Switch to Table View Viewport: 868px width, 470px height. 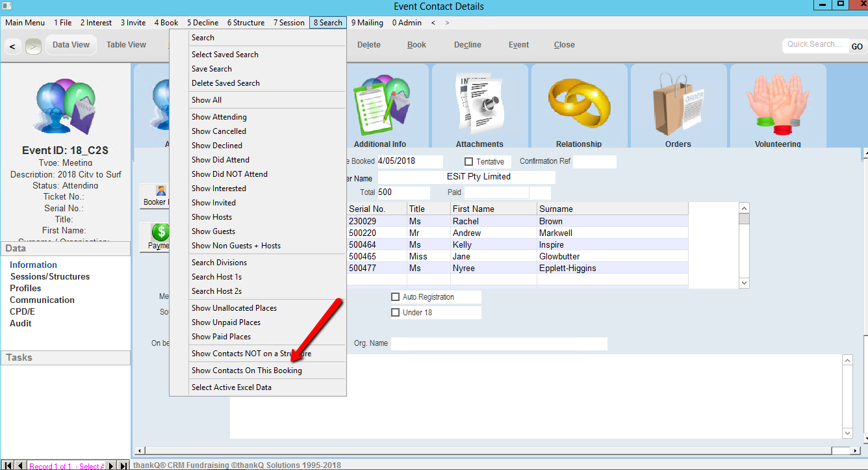126,45
